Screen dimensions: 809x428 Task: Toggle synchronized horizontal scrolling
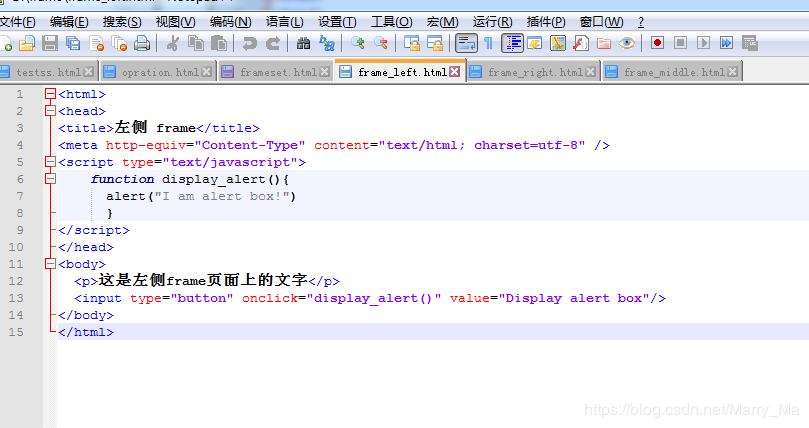(435, 43)
